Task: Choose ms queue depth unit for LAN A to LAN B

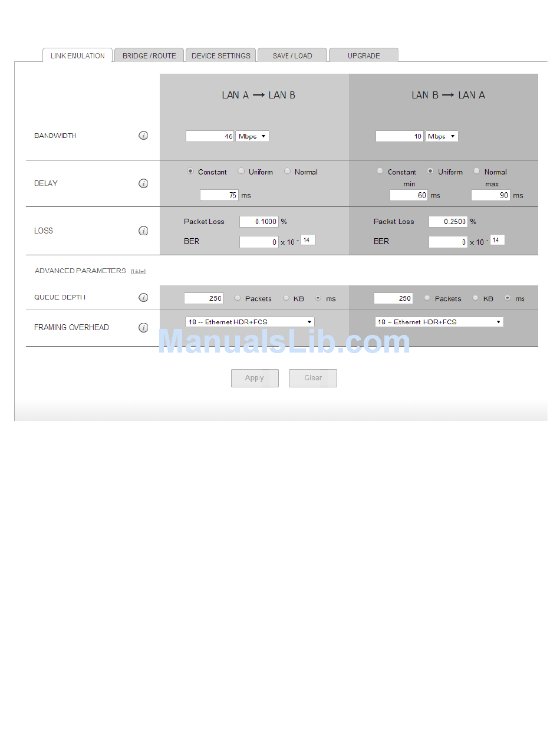Action: tap(318, 298)
